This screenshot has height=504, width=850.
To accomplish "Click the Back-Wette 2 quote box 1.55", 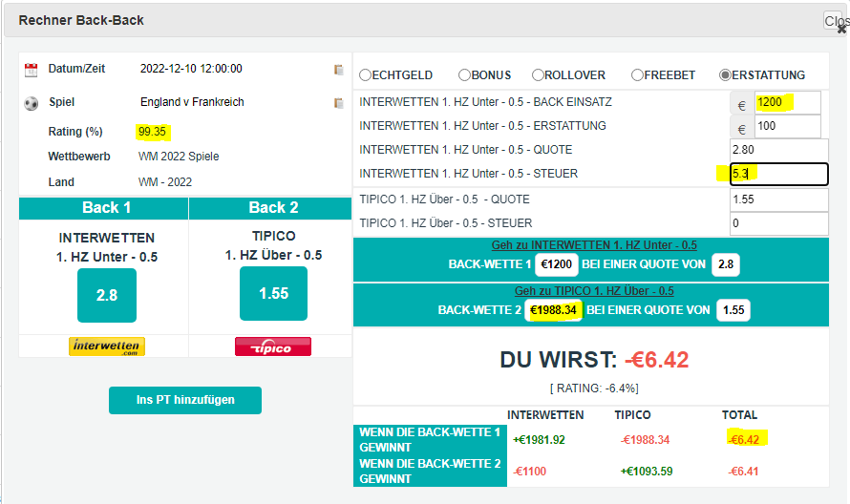I will 733,310.
